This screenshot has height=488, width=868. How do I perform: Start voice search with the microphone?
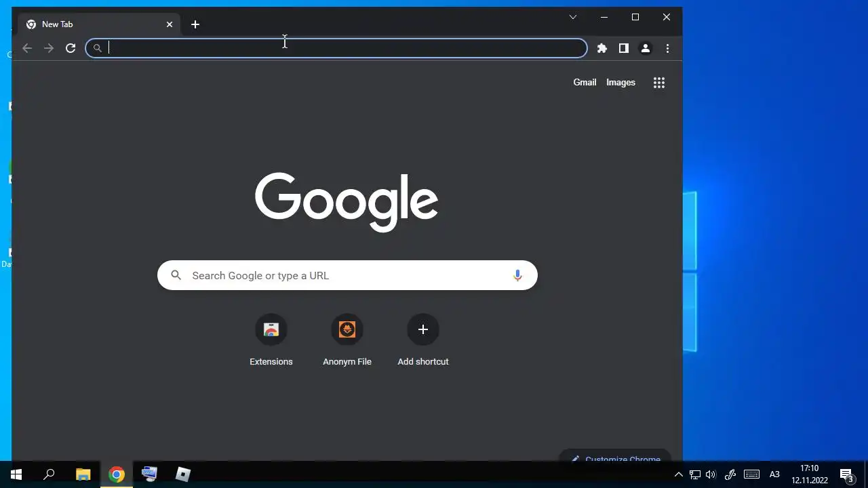pos(517,275)
